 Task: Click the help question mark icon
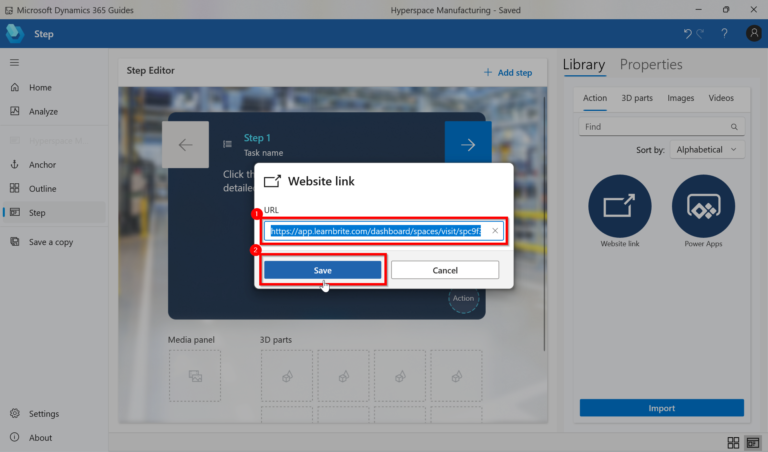[x=724, y=34]
